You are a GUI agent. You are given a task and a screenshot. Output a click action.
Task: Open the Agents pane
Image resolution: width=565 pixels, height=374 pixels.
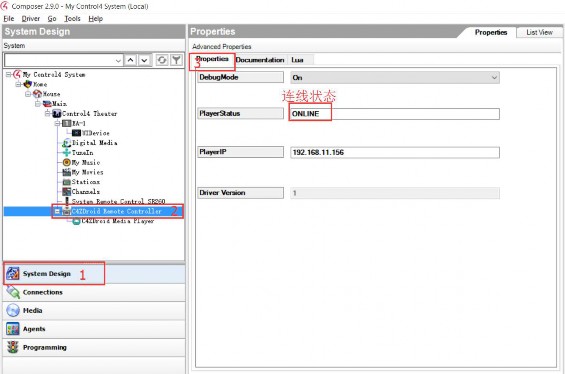tap(94, 329)
